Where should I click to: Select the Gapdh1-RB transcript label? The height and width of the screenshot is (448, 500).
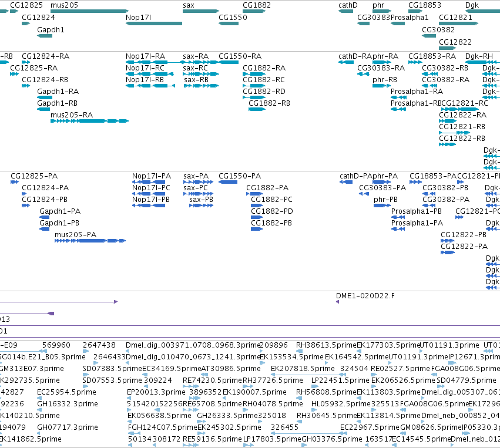coord(57,103)
